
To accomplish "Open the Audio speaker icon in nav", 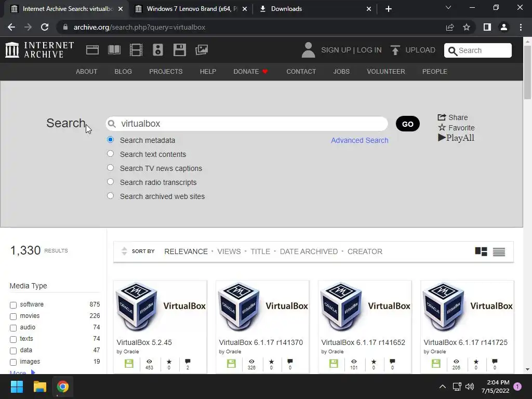I will [158, 50].
